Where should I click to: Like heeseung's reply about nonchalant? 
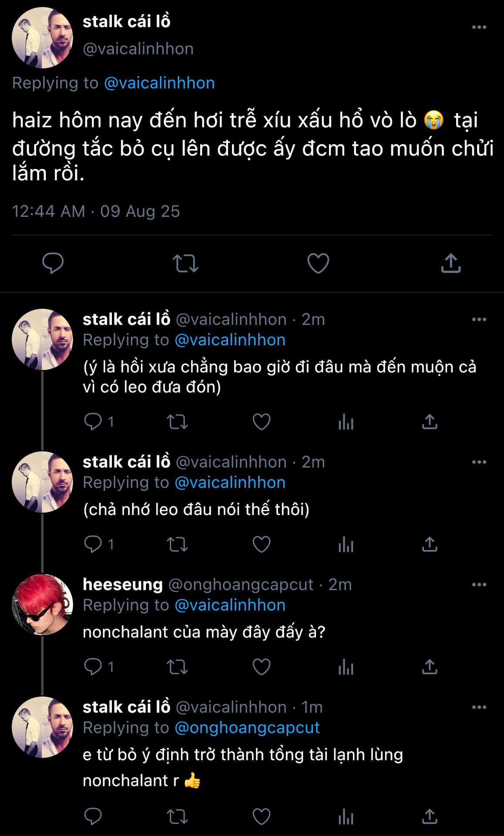pyautogui.click(x=261, y=667)
